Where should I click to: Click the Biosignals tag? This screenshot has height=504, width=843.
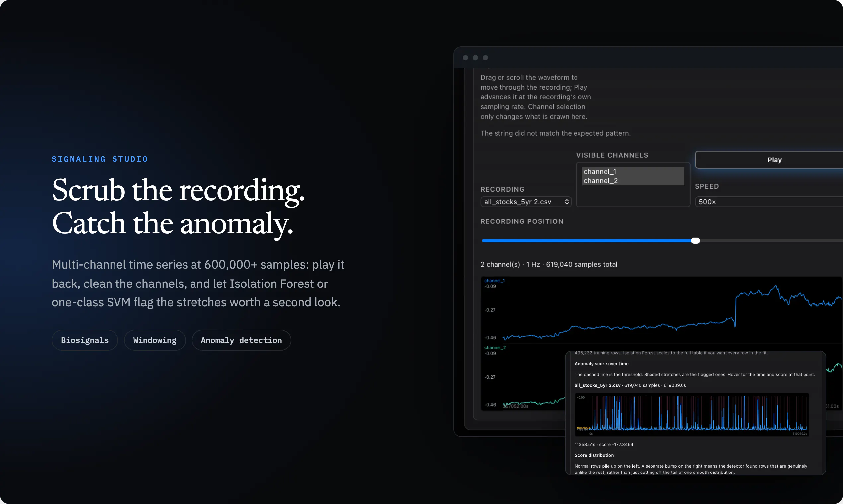(85, 340)
